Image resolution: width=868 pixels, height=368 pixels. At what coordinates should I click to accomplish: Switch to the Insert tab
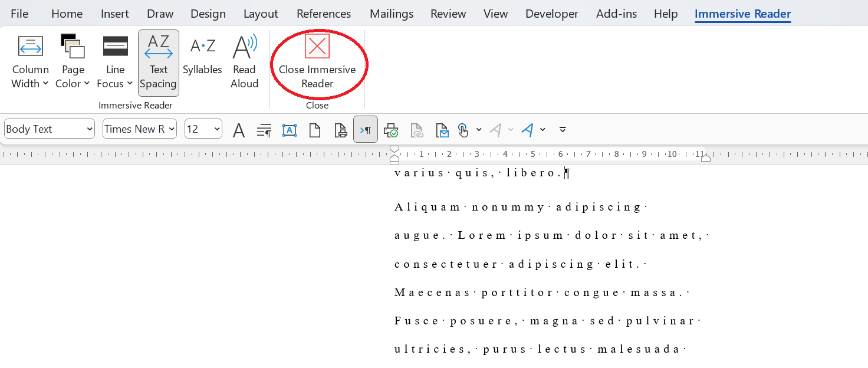coord(115,14)
